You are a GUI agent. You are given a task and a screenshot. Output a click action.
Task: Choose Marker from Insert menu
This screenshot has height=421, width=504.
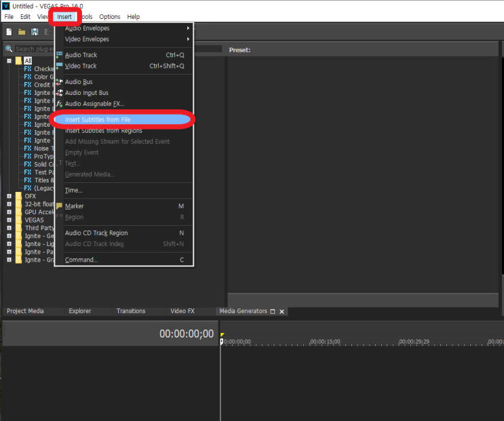(x=124, y=206)
